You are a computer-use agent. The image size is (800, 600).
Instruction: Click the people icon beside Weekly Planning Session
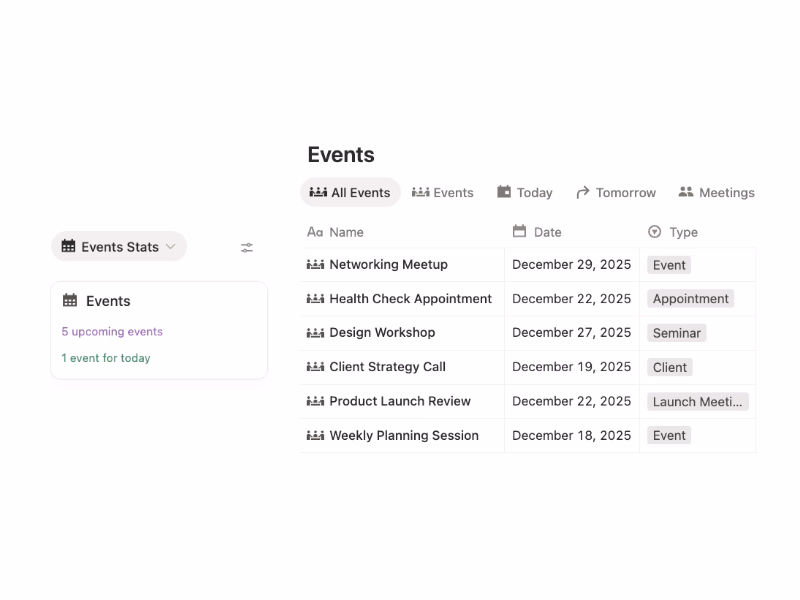tap(313, 435)
